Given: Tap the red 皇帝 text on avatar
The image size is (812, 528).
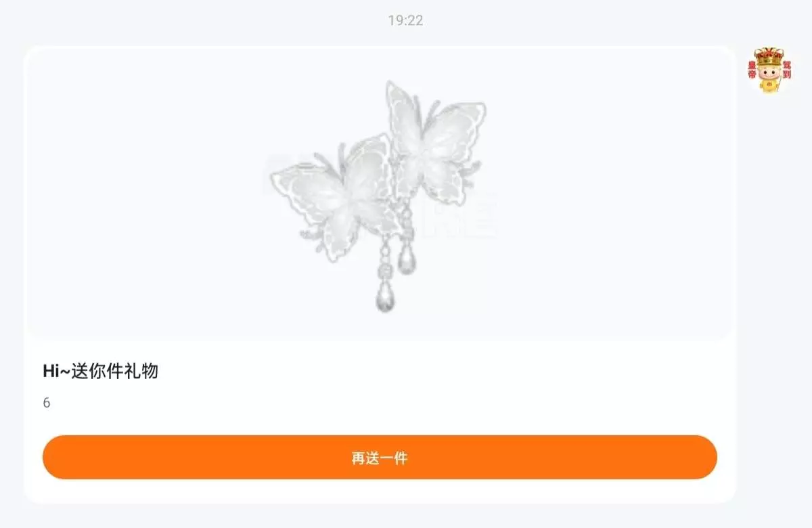Looking at the screenshot, I should pos(752,70).
